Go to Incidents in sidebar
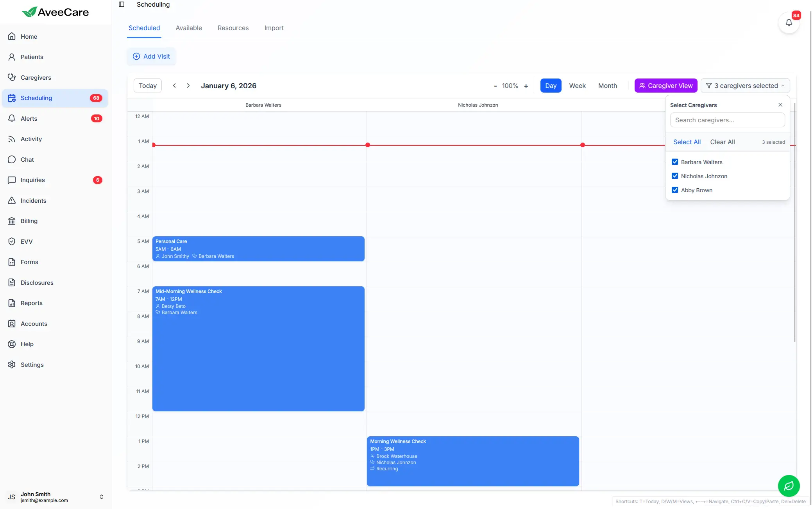 click(33, 200)
